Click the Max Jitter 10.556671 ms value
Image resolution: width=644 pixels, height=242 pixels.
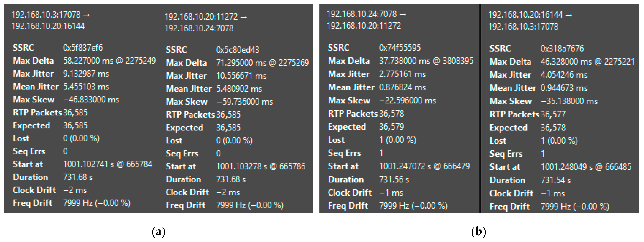241,76
